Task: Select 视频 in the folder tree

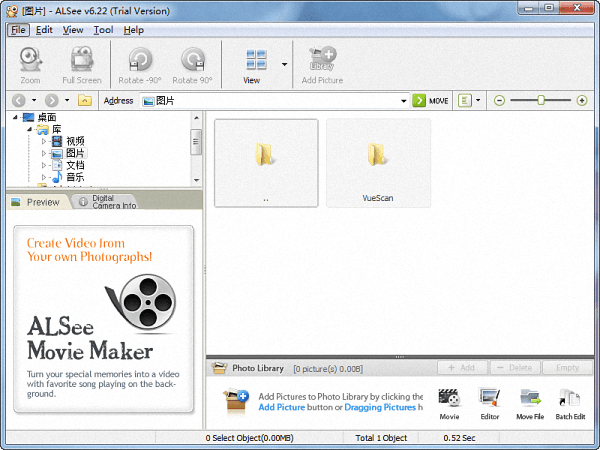Action: (75, 141)
